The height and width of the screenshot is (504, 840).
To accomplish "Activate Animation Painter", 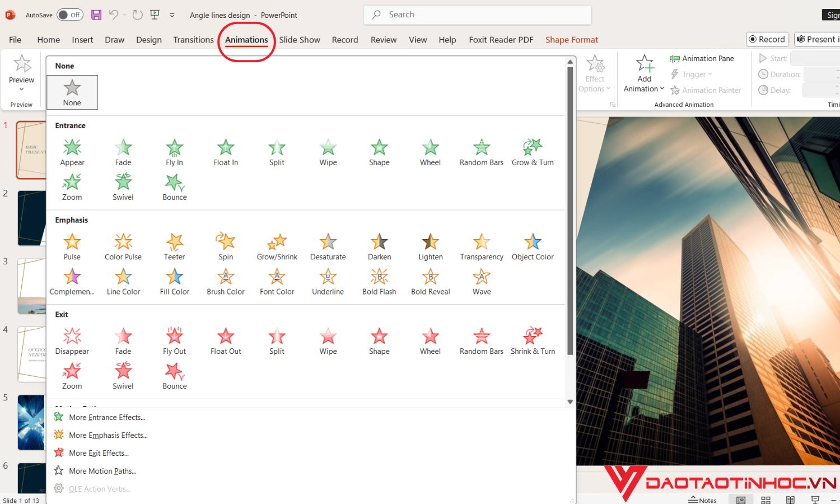I will (706, 90).
